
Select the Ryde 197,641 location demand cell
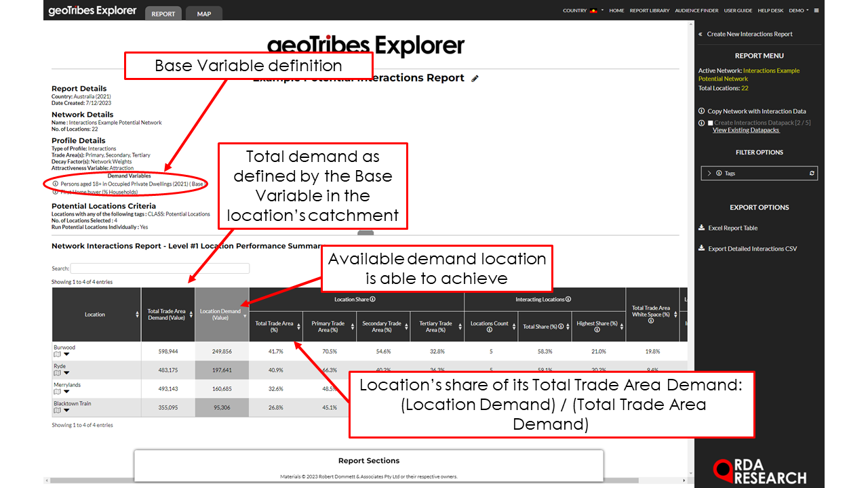[x=222, y=370]
